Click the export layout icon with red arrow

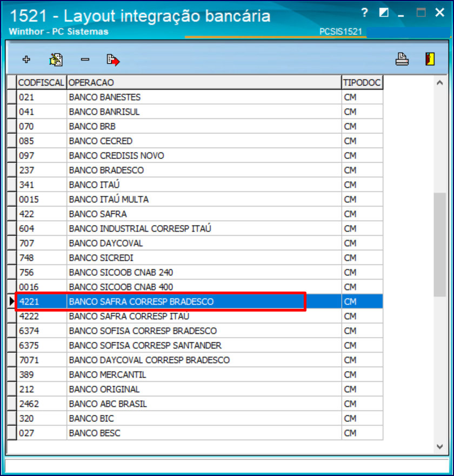point(113,60)
